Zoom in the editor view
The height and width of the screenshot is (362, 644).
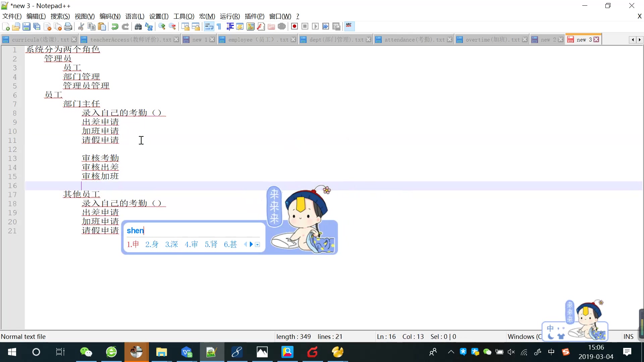(x=162, y=26)
